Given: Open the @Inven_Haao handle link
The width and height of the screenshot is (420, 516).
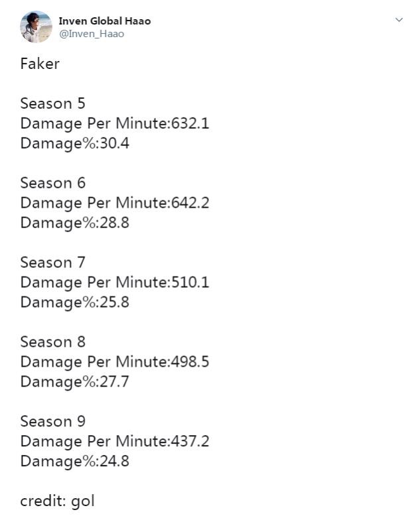Looking at the screenshot, I should [x=92, y=34].
